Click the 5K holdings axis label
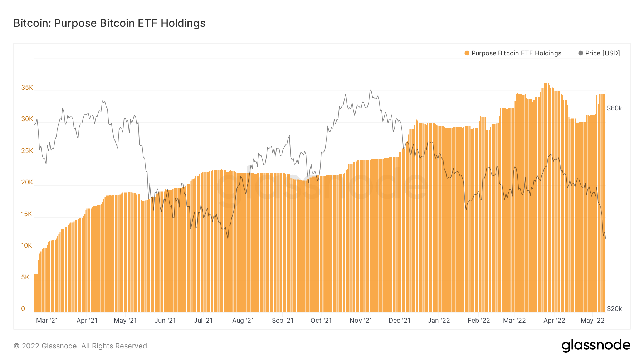 point(25,277)
